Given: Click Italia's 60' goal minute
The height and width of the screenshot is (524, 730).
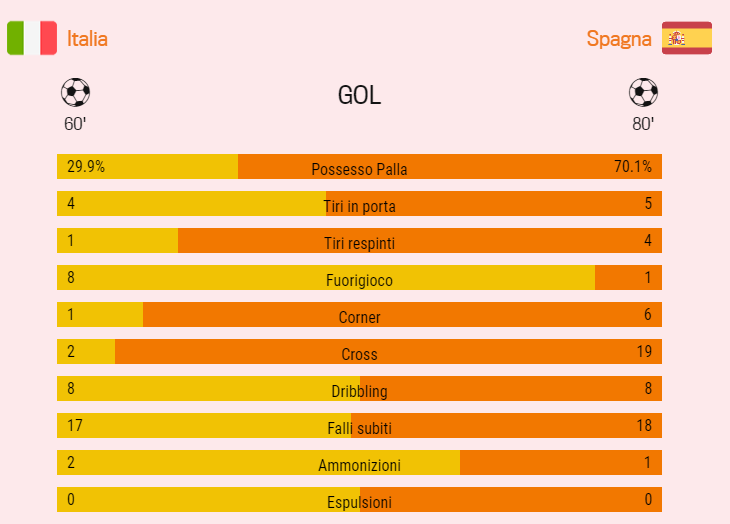Looking at the screenshot, I should [x=75, y=124].
